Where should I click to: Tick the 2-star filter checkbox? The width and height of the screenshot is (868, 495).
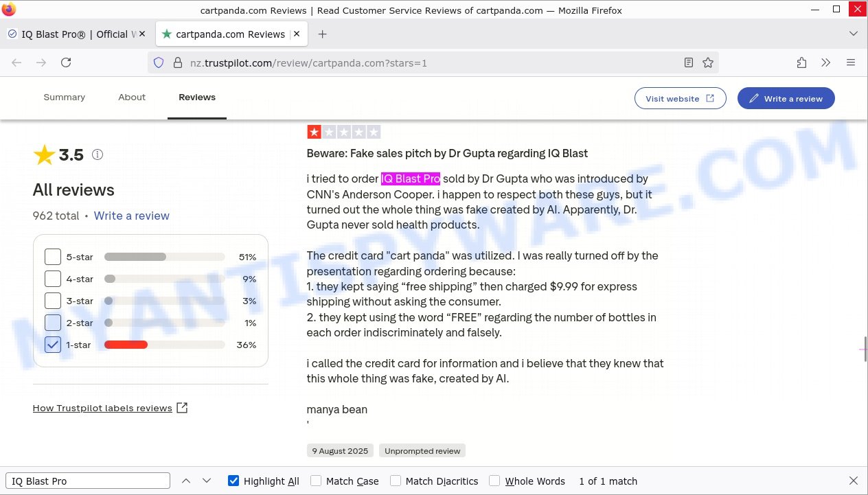tap(53, 323)
